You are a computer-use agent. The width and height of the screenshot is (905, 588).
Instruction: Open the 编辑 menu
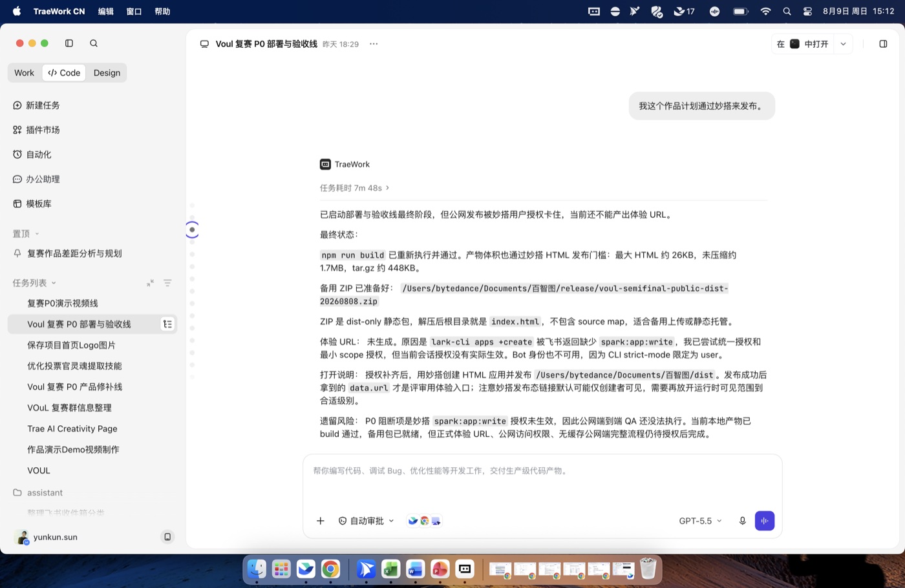click(x=105, y=11)
